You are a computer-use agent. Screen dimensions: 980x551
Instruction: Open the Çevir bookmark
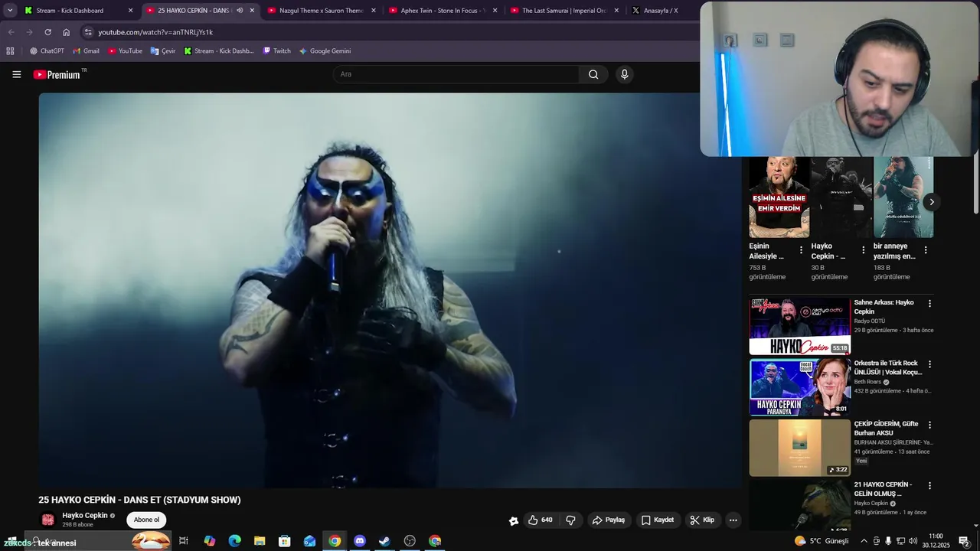tap(163, 51)
